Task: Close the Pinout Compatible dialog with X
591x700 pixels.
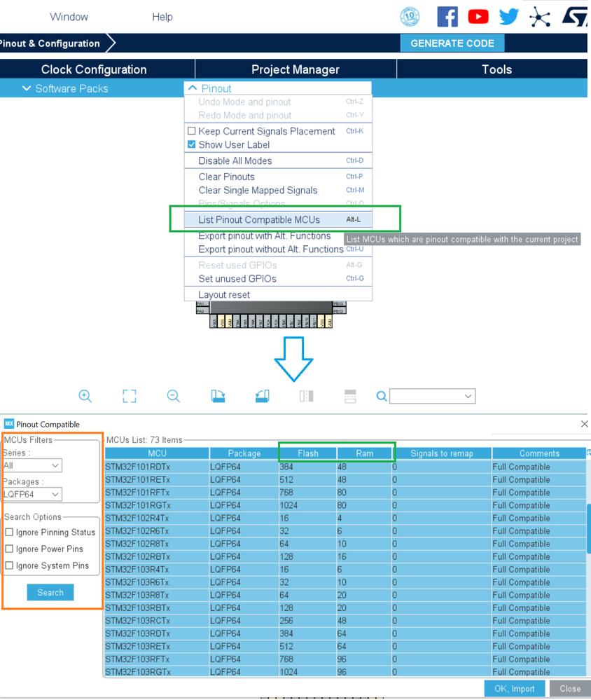Action: 584,424
